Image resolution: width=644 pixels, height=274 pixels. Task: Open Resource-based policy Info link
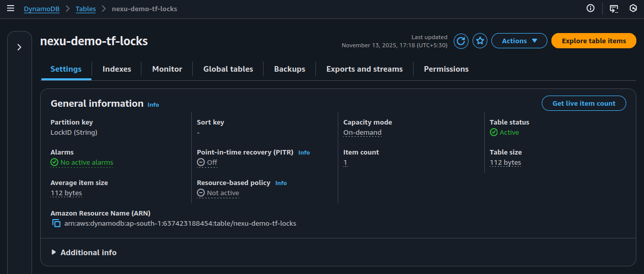pyautogui.click(x=281, y=183)
